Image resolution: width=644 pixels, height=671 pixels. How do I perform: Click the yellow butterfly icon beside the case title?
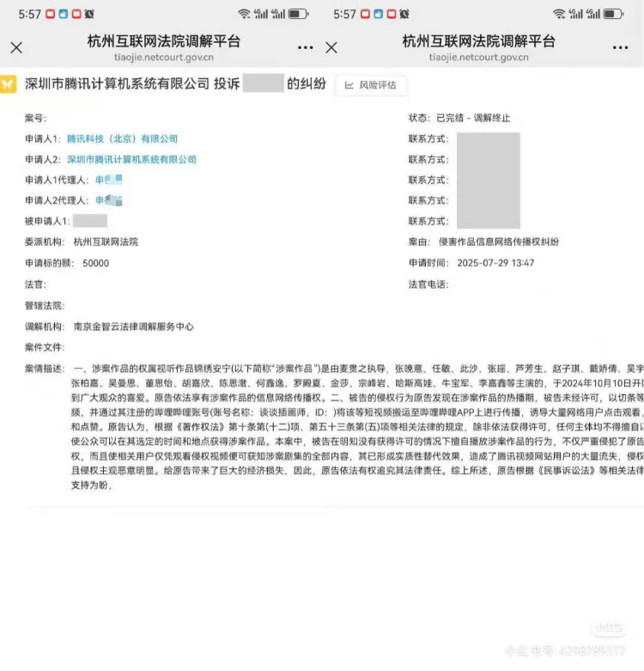(x=9, y=84)
